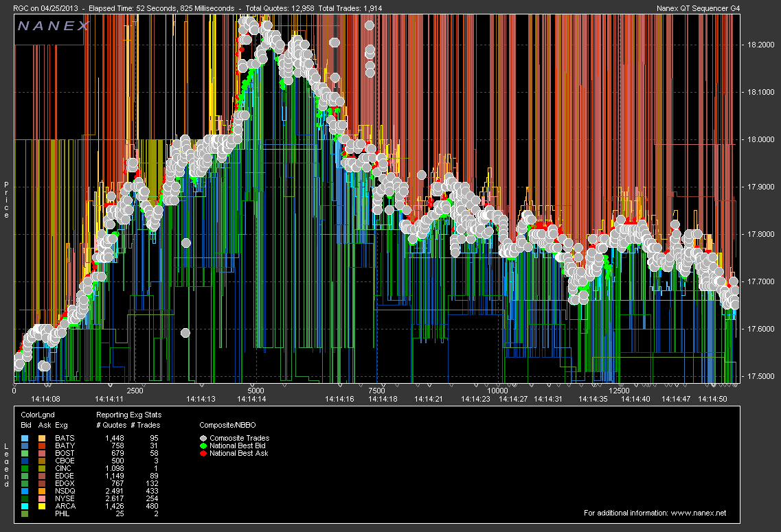This screenshot has height=532, width=781.
Task: Pick the EDGE bid color swatch
Action: click(25, 476)
